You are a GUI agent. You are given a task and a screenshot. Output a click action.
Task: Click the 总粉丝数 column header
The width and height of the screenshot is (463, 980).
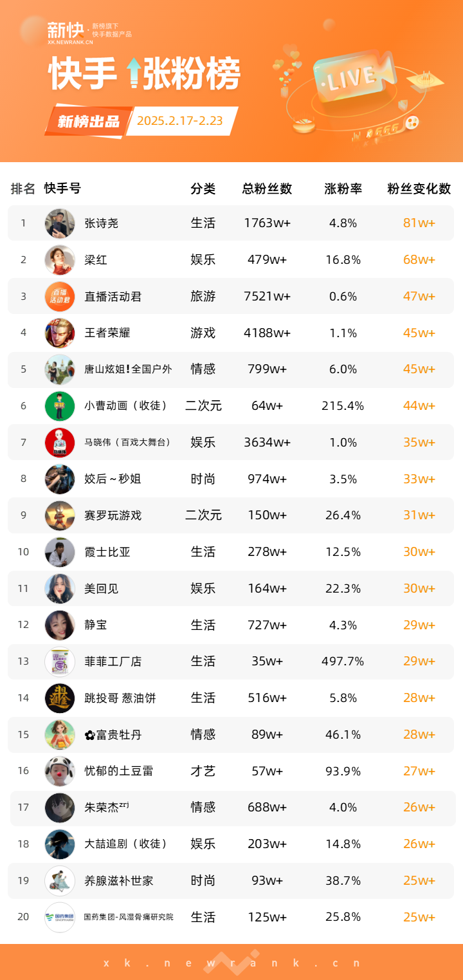[268, 189]
